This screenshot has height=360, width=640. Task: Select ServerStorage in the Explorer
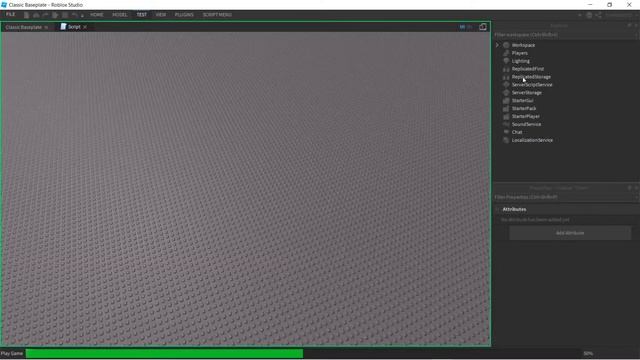pyautogui.click(x=527, y=93)
